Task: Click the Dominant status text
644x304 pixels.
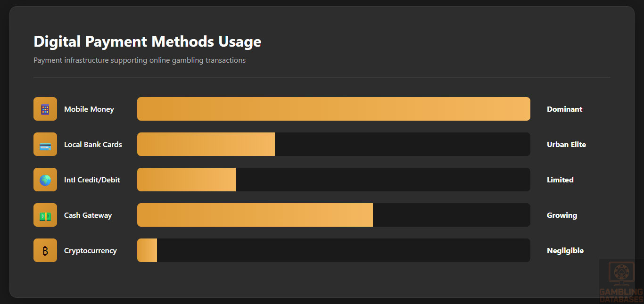Action: pyautogui.click(x=564, y=109)
